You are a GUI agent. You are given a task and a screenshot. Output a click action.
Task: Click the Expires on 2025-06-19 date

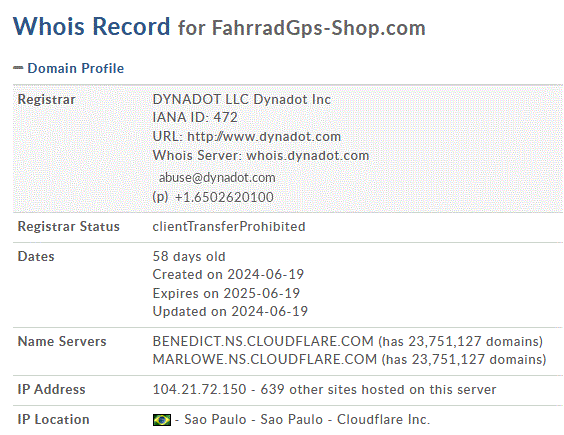[x=226, y=293]
